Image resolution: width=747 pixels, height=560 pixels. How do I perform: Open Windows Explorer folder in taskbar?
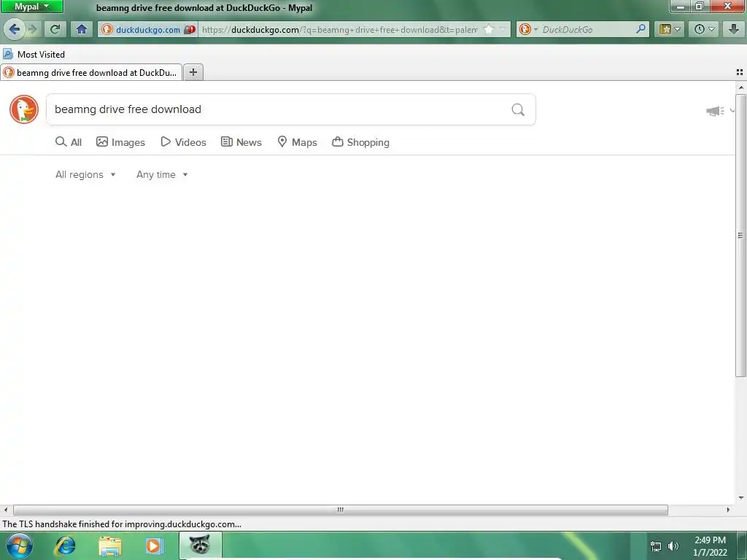(109, 546)
